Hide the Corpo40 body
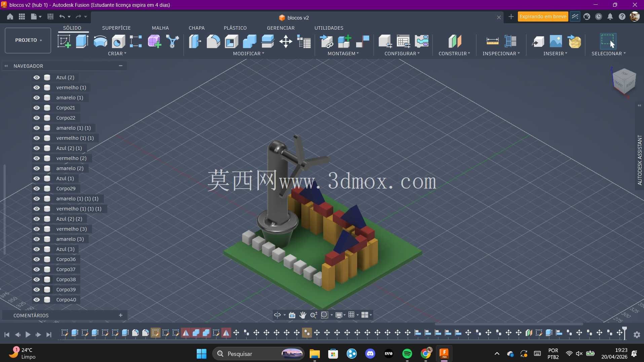 (37, 300)
